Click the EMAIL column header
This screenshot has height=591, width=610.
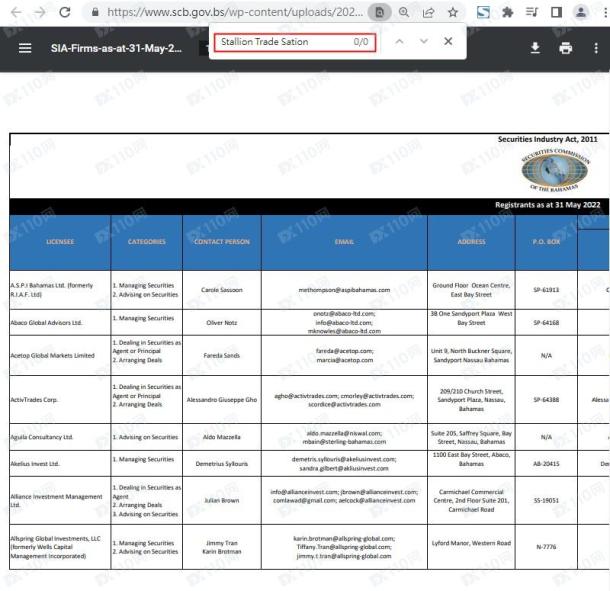point(344,242)
